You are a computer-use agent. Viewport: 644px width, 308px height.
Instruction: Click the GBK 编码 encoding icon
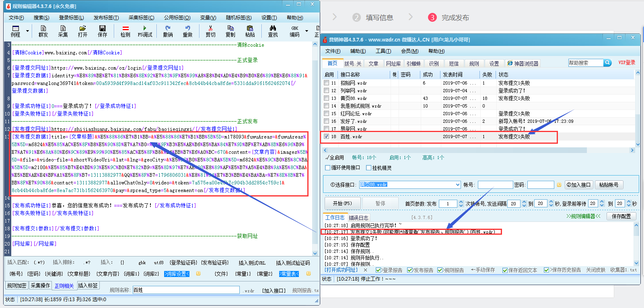(x=295, y=31)
